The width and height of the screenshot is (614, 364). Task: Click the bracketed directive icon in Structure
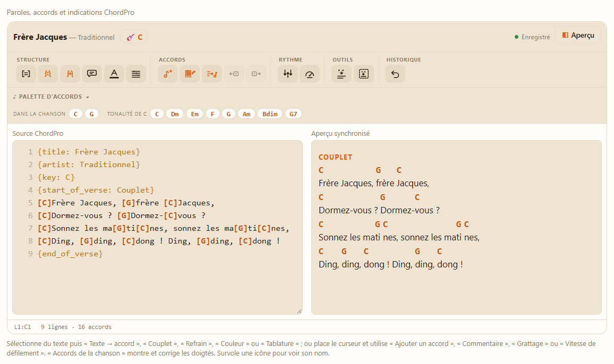pyautogui.click(x=26, y=74)
